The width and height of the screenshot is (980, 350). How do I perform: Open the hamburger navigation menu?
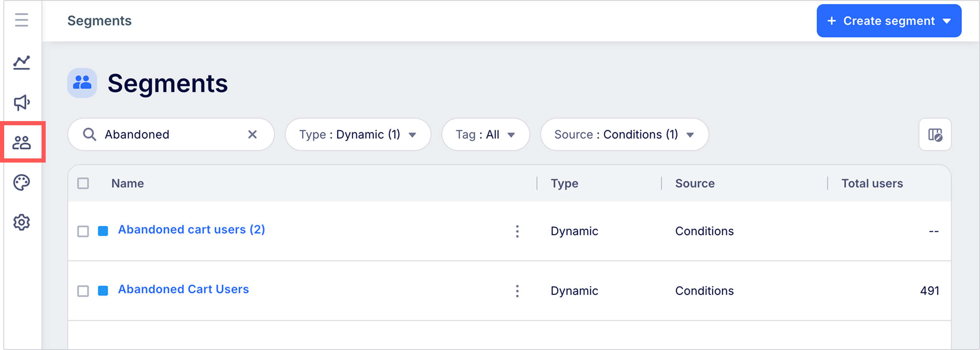point(22,20)
